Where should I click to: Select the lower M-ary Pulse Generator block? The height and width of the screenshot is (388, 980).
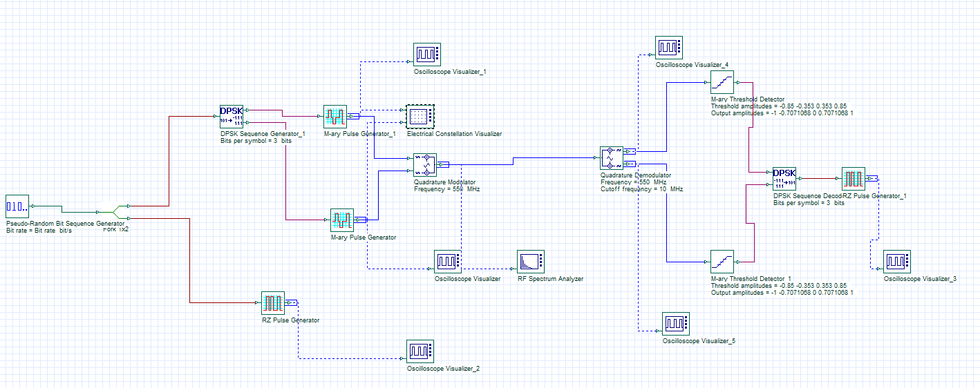tap(342, 220)
